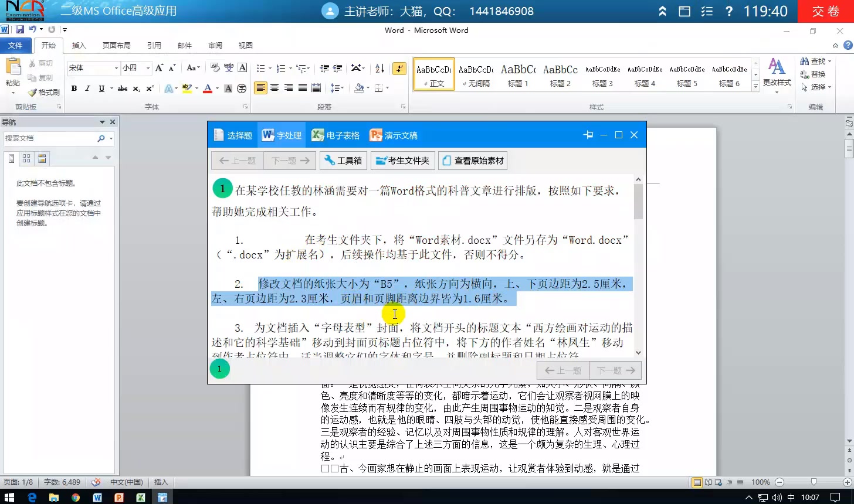Open the Find (查找) command
The width and height of the screenshot is (854, 504).
point(813,62)
